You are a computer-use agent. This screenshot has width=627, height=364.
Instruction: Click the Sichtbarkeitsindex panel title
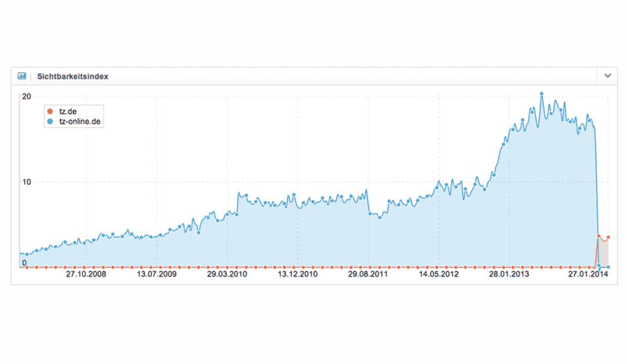[x=72, y=76]
